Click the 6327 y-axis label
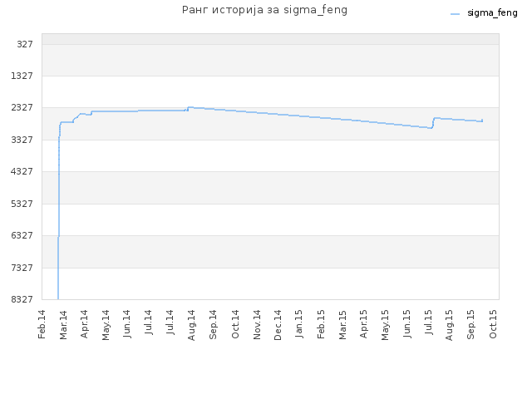532x399 pixels. (x=22, y=235)
